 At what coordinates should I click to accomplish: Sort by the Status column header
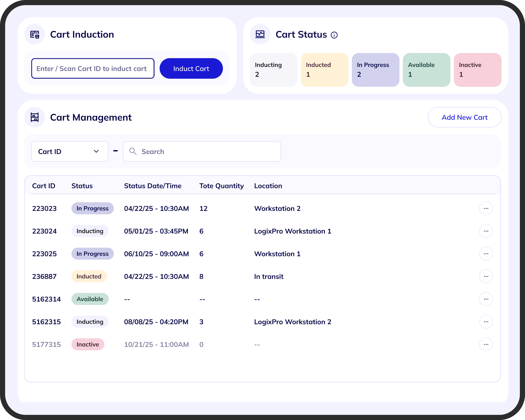pyautogui.click(x=82, y=186)
